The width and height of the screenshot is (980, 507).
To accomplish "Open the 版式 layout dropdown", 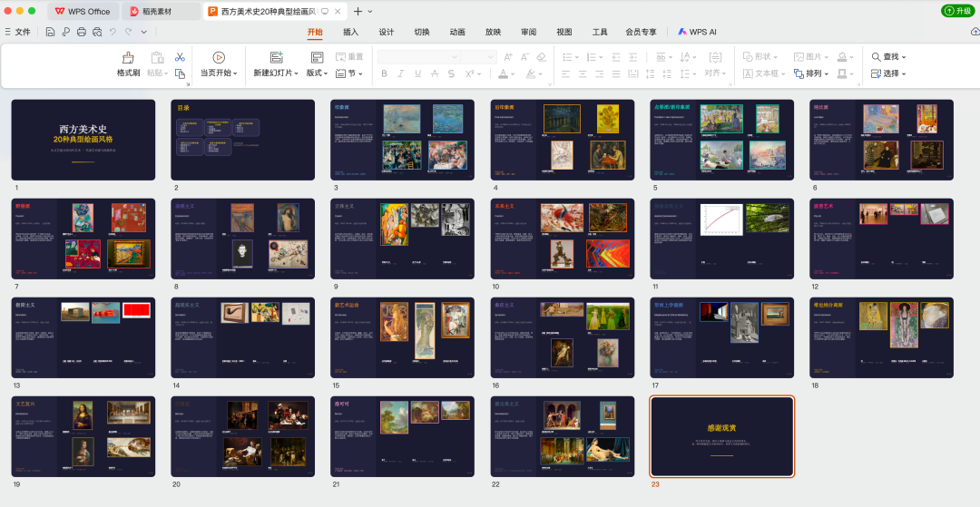I will [317, 73].
